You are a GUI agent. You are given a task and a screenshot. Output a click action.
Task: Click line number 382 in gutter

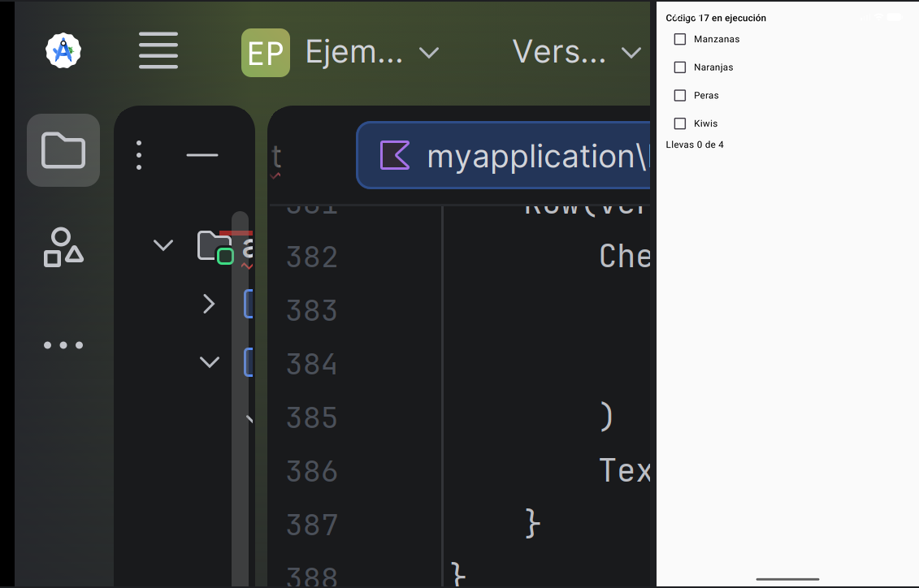coord(312,257)
